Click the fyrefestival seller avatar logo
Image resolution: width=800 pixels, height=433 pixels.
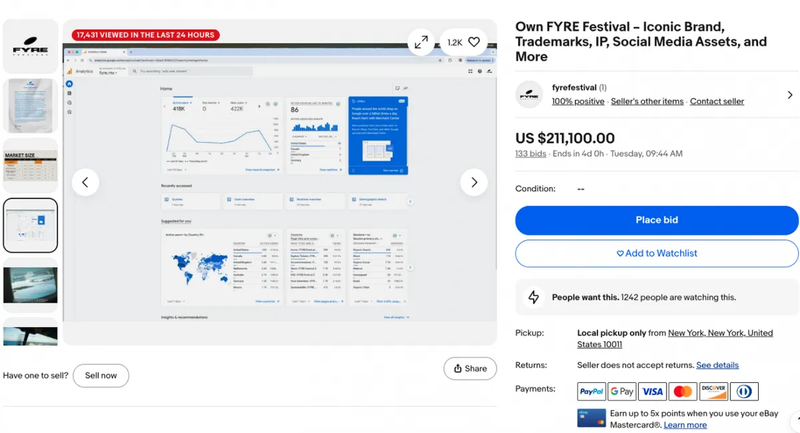(x=529, y=95)
